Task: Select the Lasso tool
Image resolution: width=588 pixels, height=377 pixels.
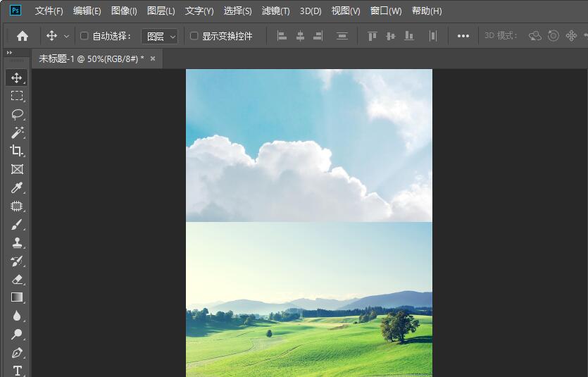Action: tap(16, 114)
